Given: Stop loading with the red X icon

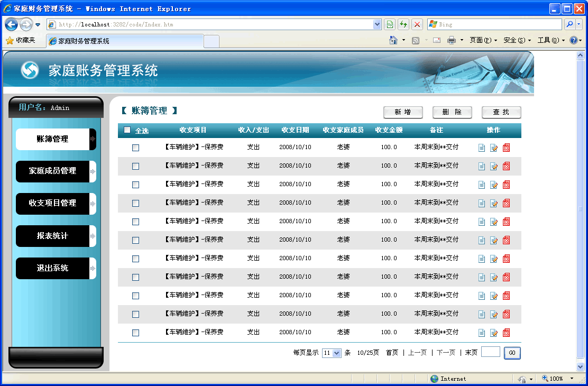Looking at the screenshot, I should (x=417, y=24).
